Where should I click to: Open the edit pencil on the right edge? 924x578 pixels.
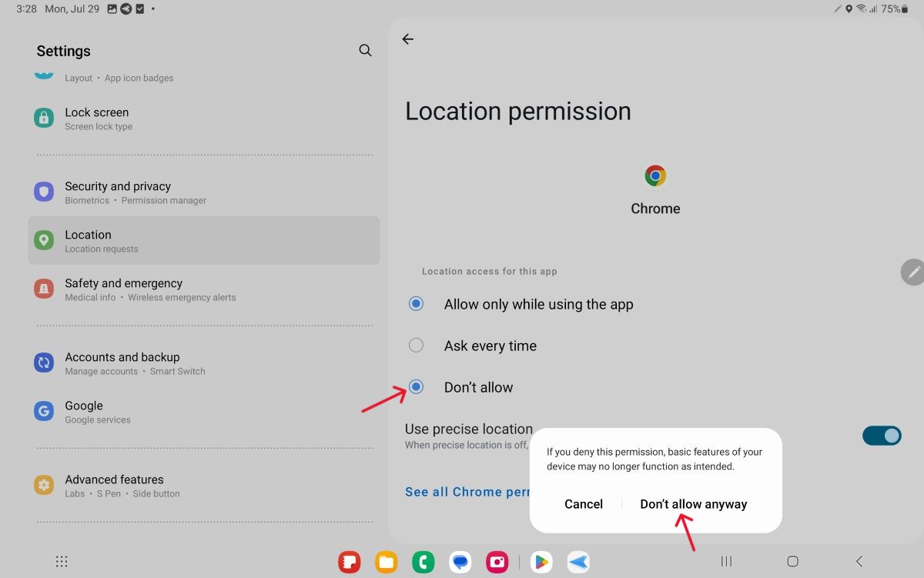pyautogui.click(x=912, y=272)
